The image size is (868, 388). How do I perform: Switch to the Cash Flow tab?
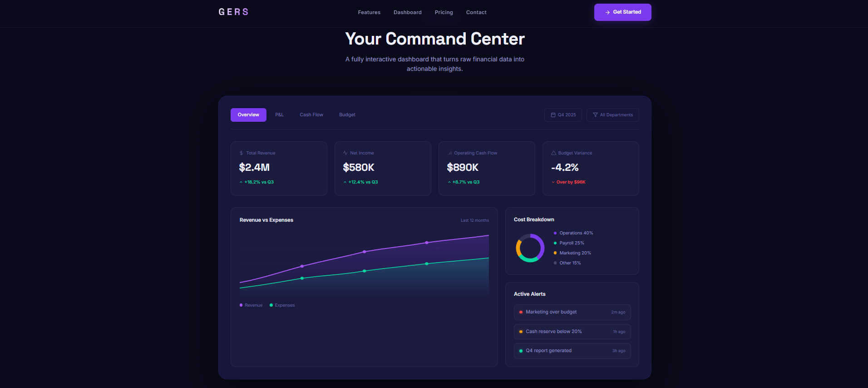[x=311, y=115]
